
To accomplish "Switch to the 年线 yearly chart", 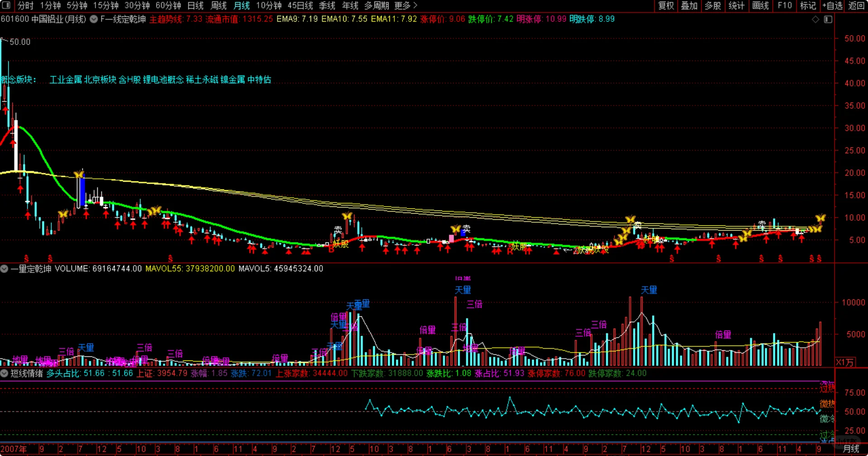I will coord(350,5).
